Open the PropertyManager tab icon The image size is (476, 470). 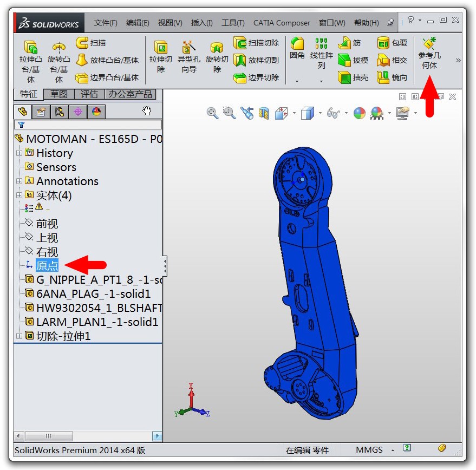[41, 112]
